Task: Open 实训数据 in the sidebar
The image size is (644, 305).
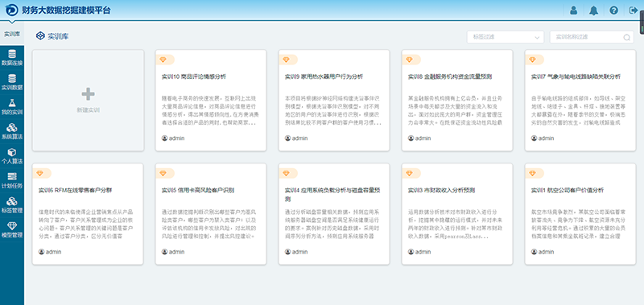Action: [12, 82]
